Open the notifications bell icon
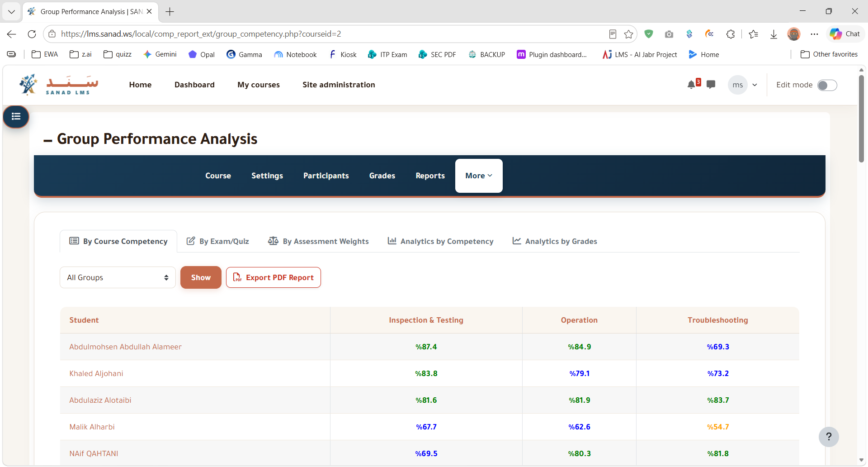This screenshot has width=868, height=467. click(691, 85)
